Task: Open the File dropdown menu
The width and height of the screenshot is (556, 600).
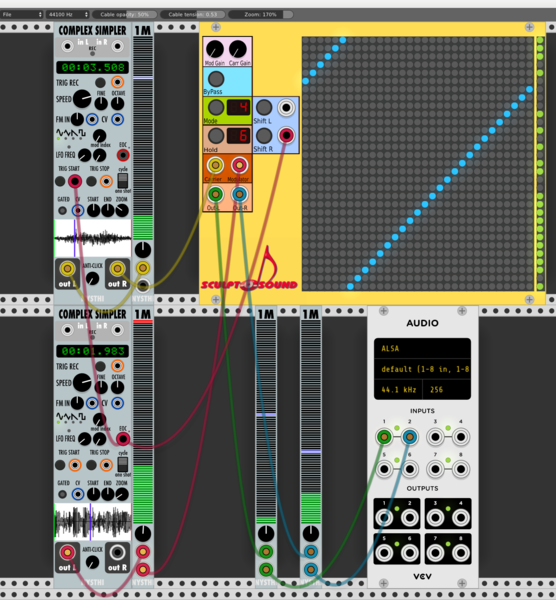Action: pyautogui.click(x=21, y=15)
